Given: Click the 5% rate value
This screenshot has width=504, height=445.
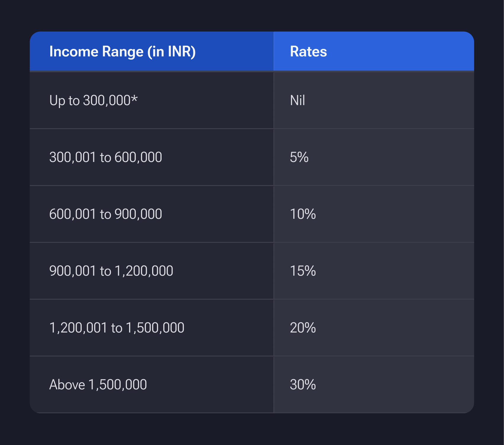Looking at the screenshot, I should [299, 157].
